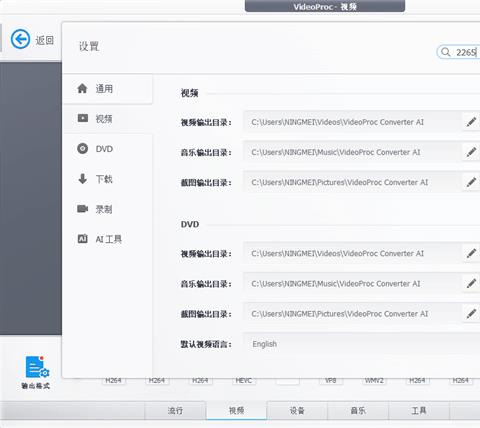This screenshot has width=480, height=428.
Task: Select the HEVC format preset thumbnail
Action: (x=244, y=381)
